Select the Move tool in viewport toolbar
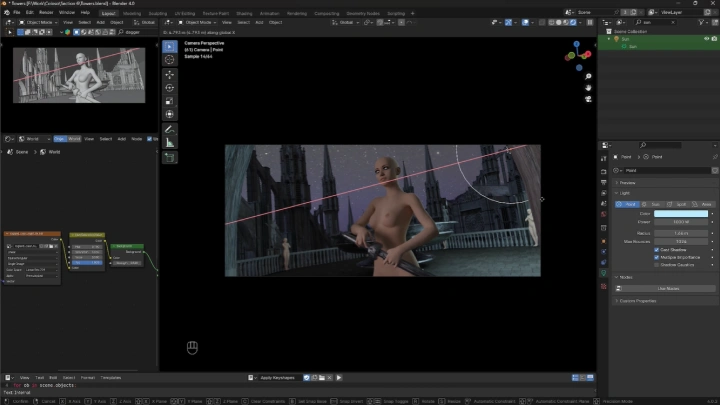 click(x=169, y=74)
